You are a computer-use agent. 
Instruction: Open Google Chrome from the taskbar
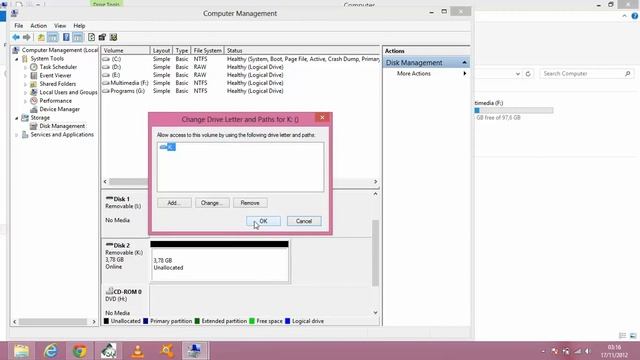click(80, 351)
